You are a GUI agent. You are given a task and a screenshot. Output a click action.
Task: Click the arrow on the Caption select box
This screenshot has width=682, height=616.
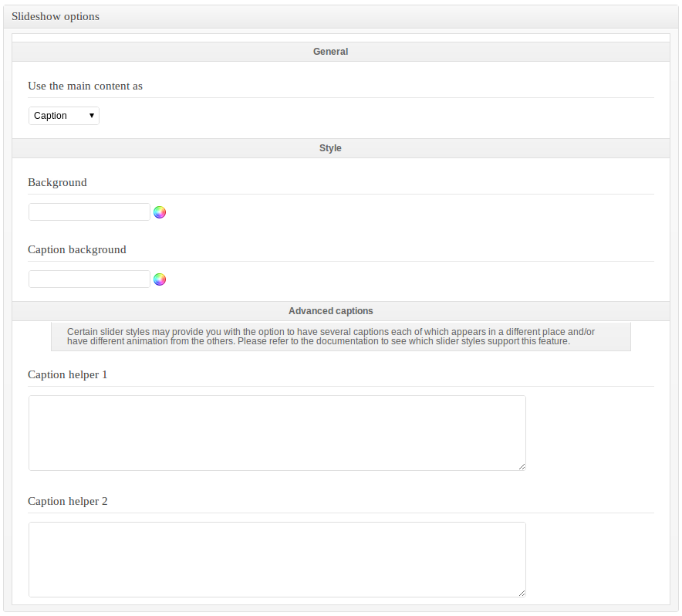(x=92, y=116)
